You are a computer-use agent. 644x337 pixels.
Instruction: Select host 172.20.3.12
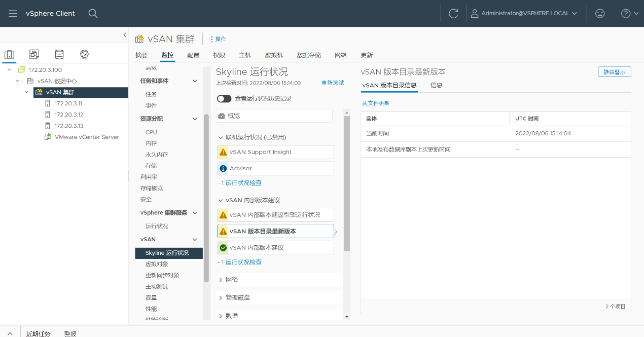(x=69, y=115)
